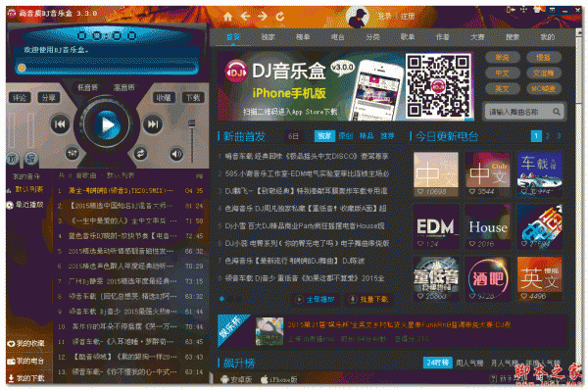Click the 中文 category pill
Viewport: 588px width, 390px height.
pyautogui.click(x=502, y=73)
